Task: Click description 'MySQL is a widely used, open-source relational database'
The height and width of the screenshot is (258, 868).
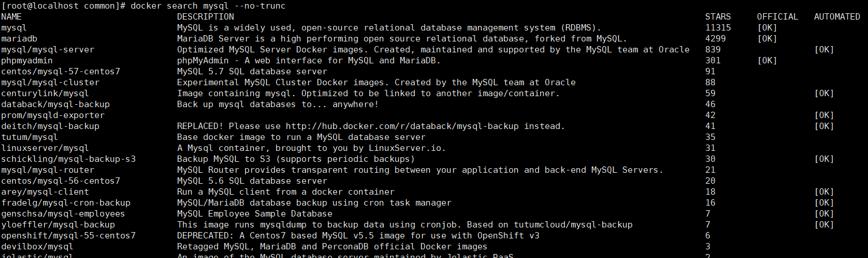Action: [x=319, y=28]
